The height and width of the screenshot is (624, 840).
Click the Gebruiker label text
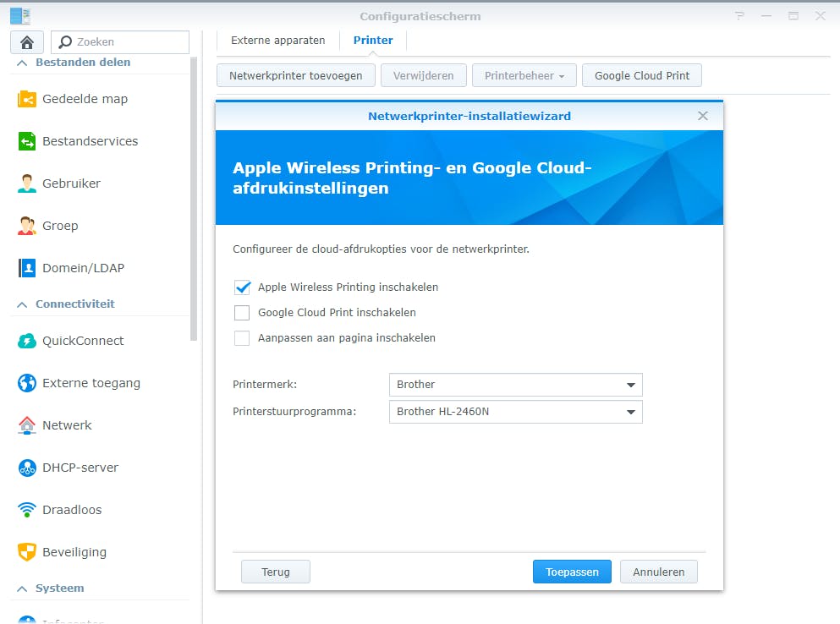pyautogui.click(x=71, y=183)
